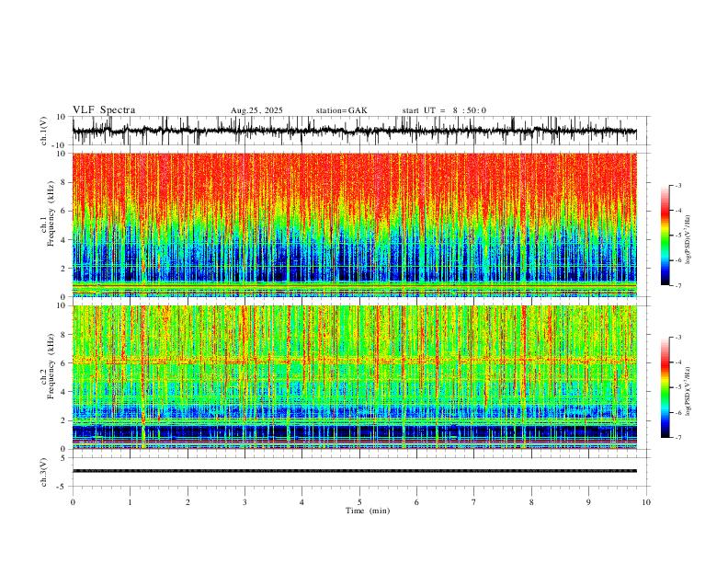This screenshot has width=728, height=563.
Task: Click the "ch.1(V)" waveform axis label
Action: click(x=44, y=131)
